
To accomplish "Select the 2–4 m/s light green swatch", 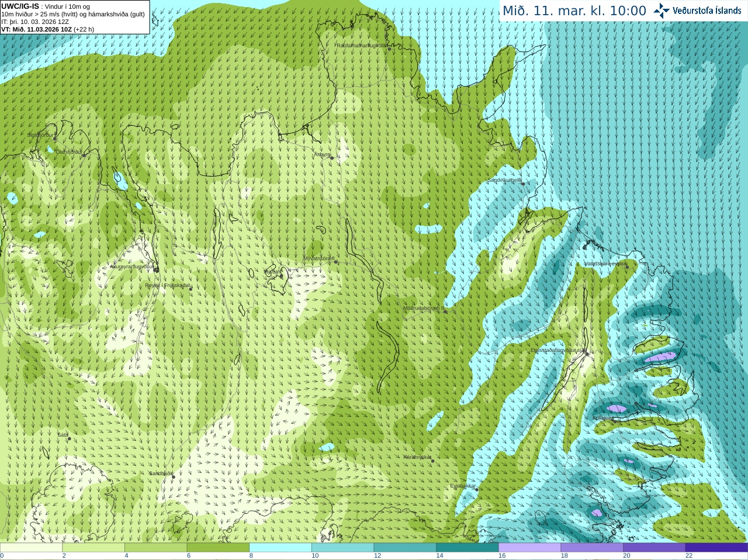I will [x=93, y=548].
